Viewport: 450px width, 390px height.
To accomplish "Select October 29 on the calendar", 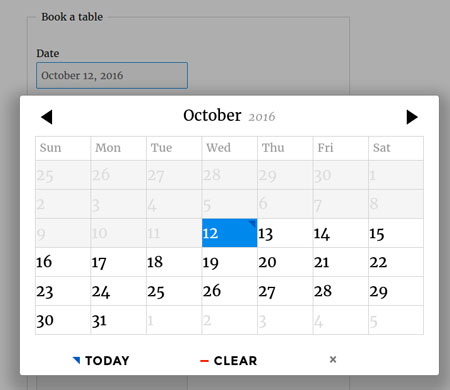I will click(x=396, y=291).
